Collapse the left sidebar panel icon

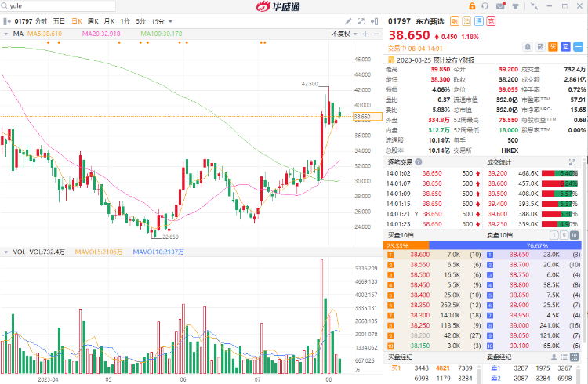[x=6, y=21]
